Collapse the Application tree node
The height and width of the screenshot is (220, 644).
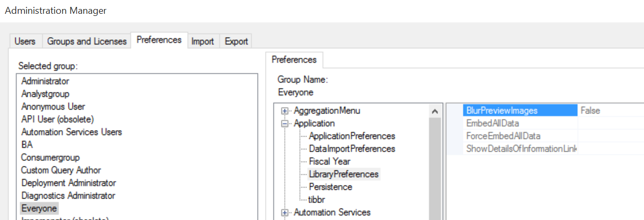tap(285, 124)
